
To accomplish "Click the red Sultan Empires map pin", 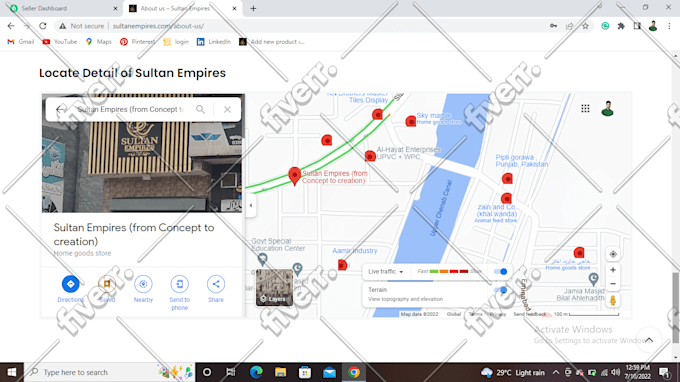I will pyautogui.click(x=294, y=176).
